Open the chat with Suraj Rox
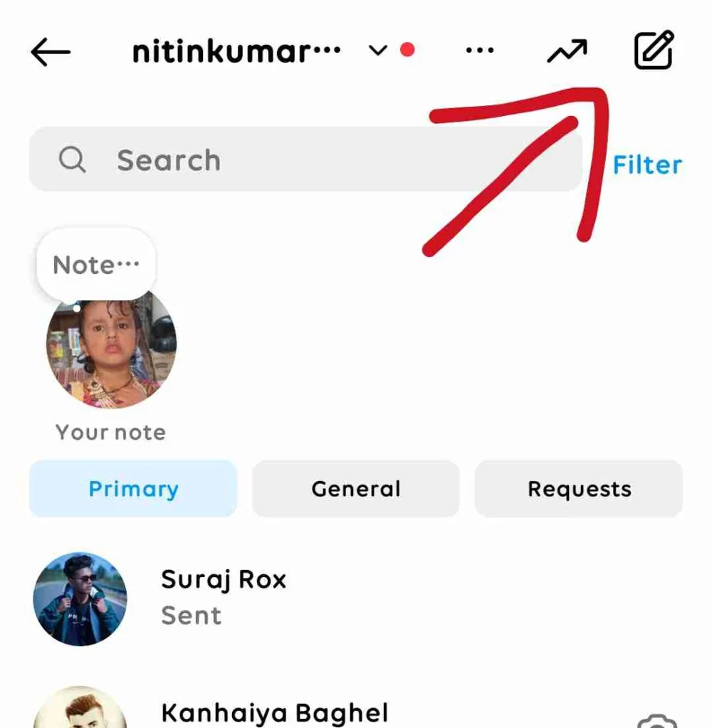Viewport: 712px width, 728px height. pos(356,598)
